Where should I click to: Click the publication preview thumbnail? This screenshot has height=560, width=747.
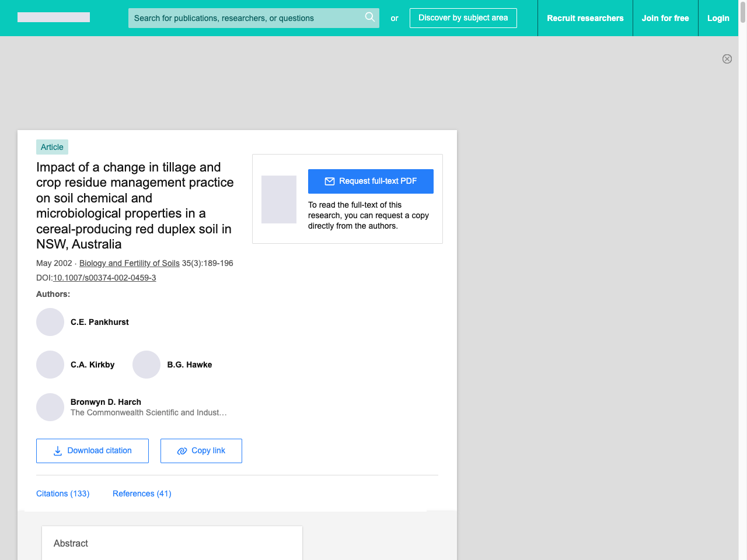click(x=279, y=199)
